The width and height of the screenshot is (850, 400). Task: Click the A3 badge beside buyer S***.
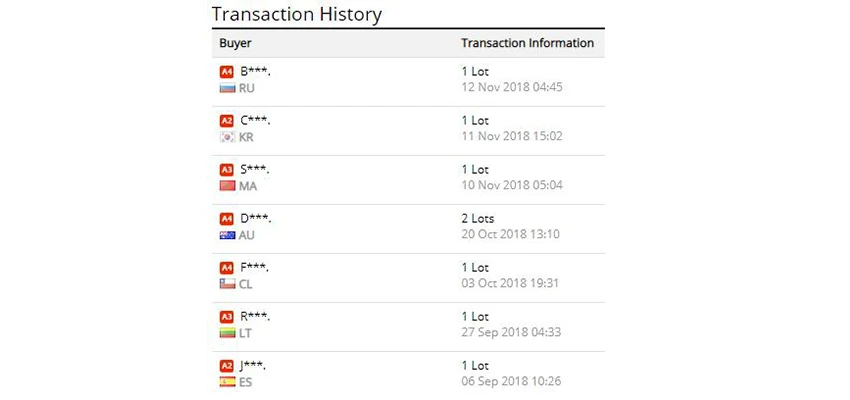227,170
